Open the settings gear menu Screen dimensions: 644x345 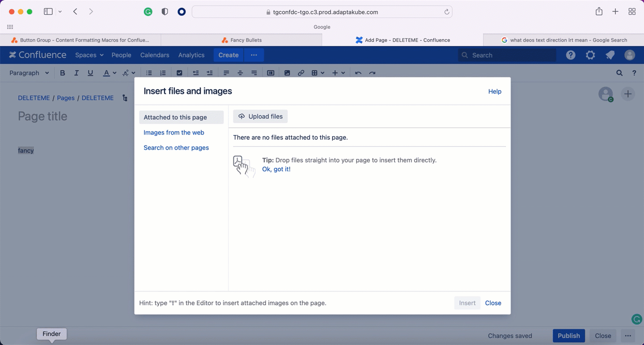click(590, 55)
